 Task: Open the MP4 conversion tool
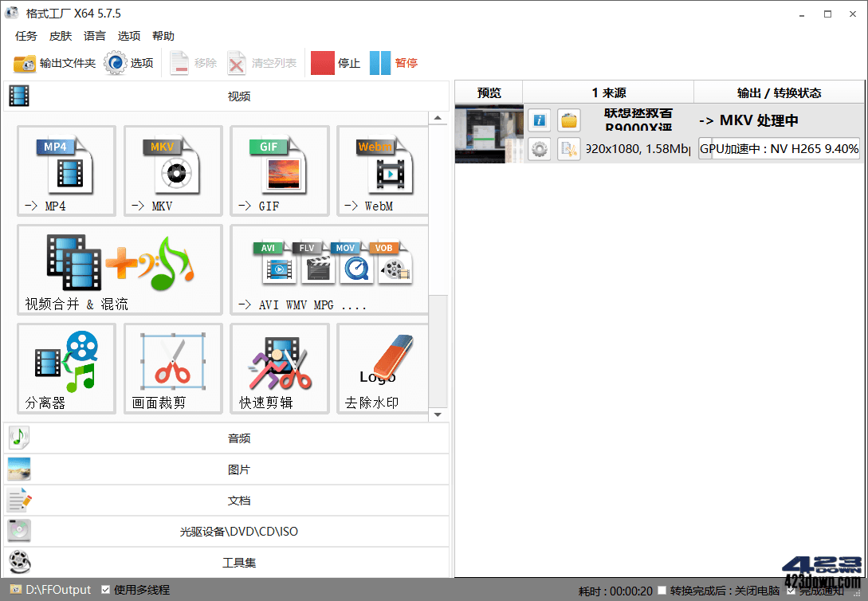pos(66,171)
